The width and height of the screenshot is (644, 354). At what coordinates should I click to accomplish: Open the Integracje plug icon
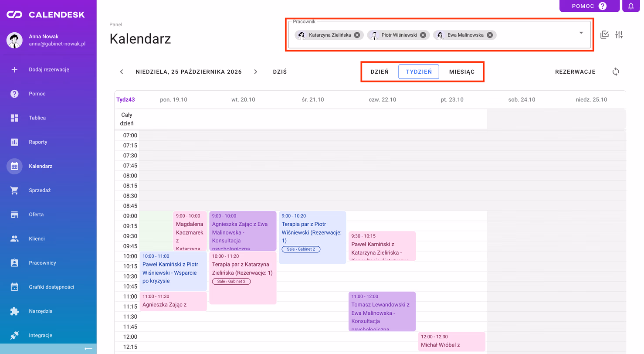pyautogui.click(x=14, y=335)
